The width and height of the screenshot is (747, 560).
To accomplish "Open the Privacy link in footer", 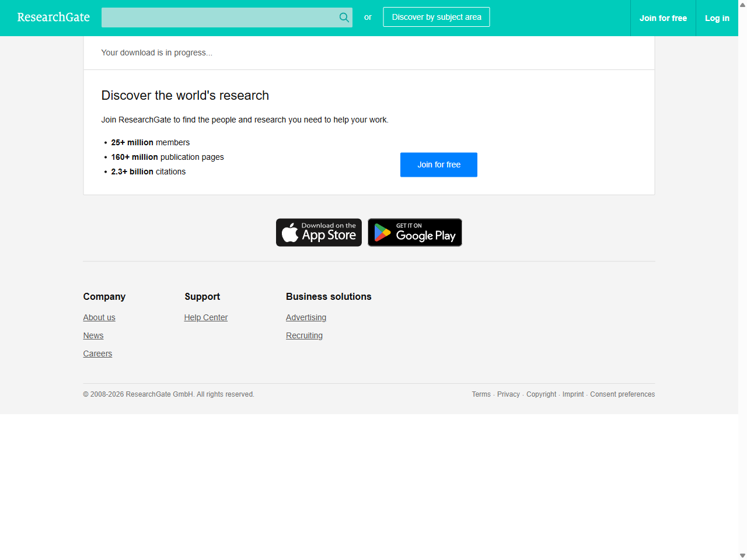I will [508, 394].
